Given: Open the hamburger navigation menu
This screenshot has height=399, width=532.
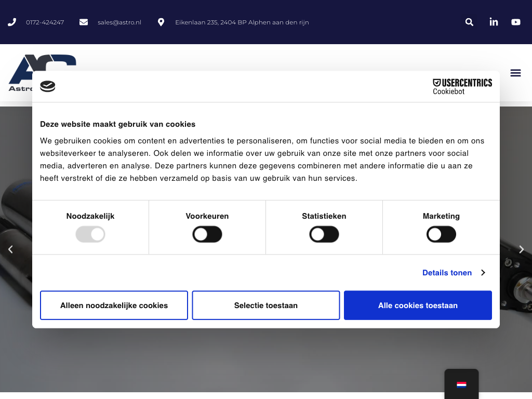Looking at the screenshot, I should [515, 73].
